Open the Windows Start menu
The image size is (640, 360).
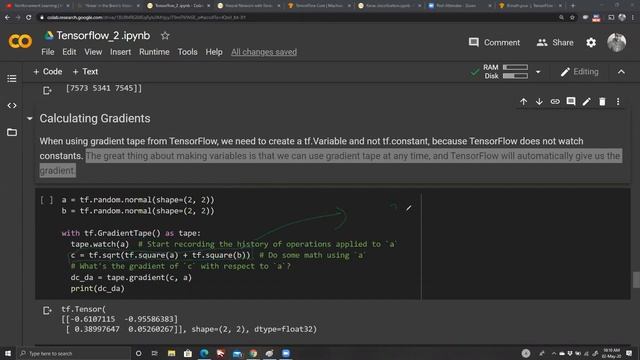[x=7, y=353]
